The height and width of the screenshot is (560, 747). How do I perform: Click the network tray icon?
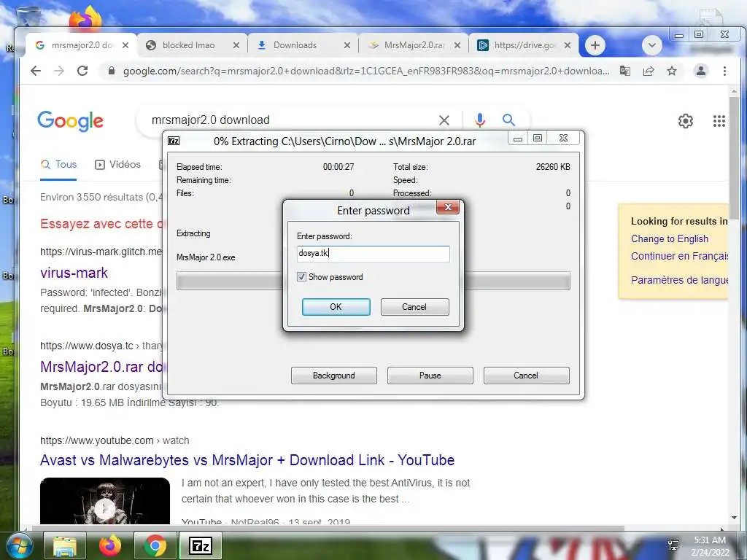pos(673,546)
